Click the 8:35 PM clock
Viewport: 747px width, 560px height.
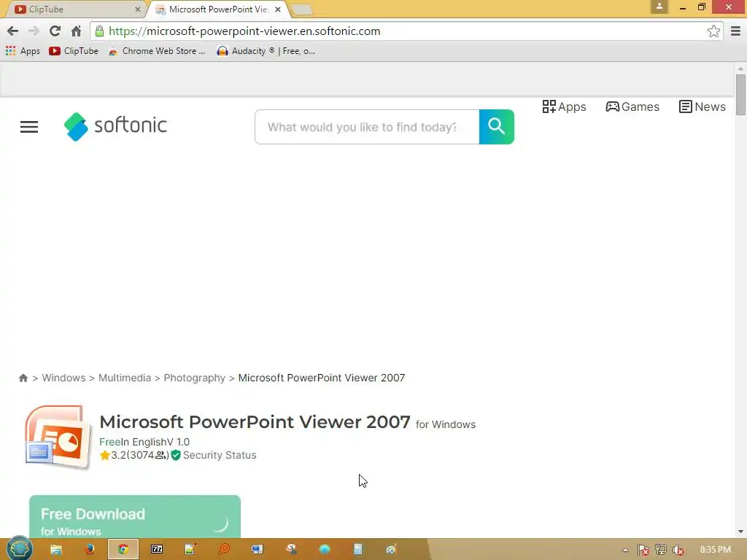[x=715, y=550]
